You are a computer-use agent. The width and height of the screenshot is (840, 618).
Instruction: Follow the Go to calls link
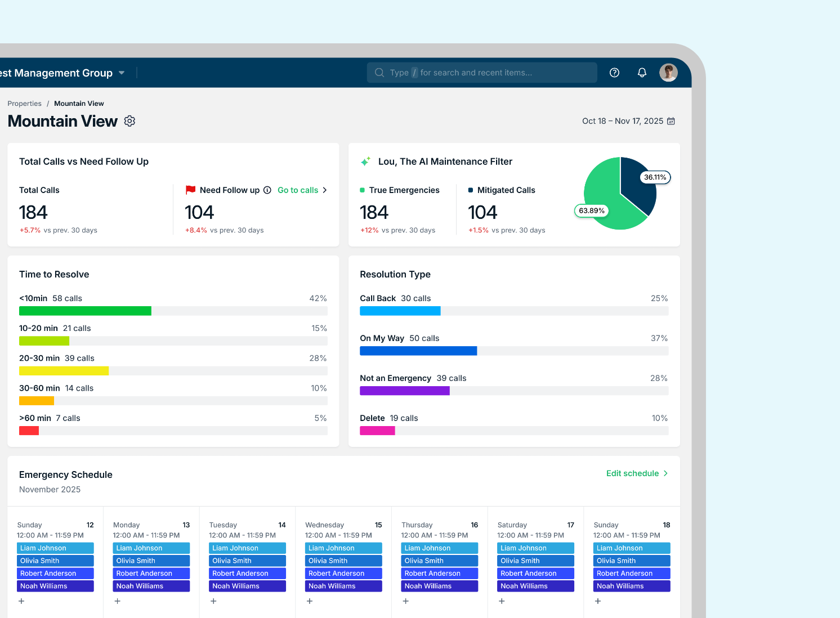pyautogui.click(x=298, y=190)
